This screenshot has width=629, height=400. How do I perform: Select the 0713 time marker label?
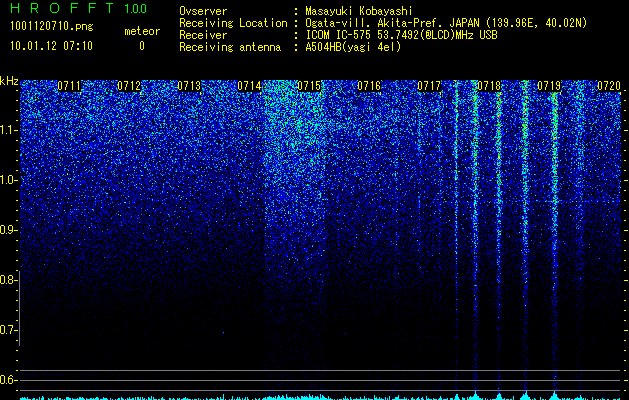click(189, 86)
